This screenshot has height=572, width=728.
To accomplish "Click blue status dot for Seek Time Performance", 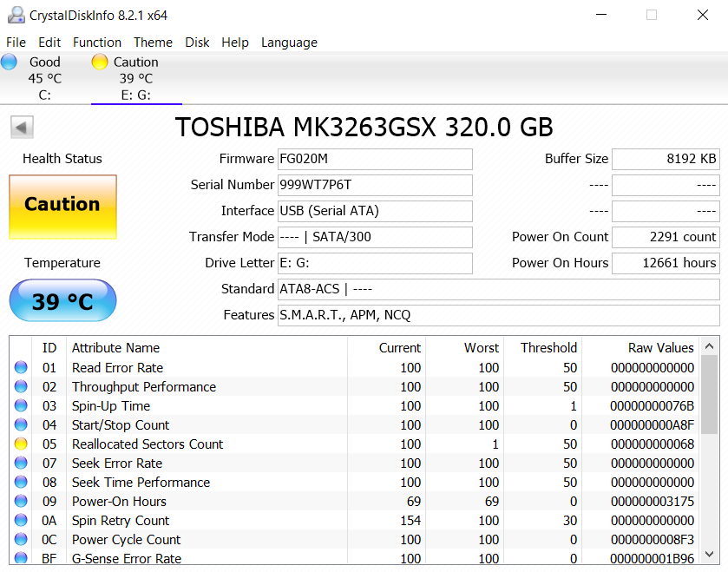I will [x=21, y=482].
